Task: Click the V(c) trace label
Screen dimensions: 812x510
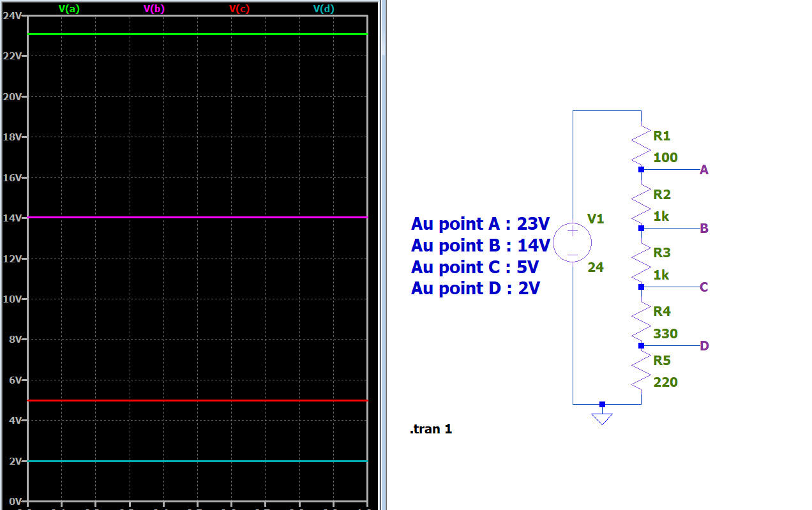Action: 239,9
